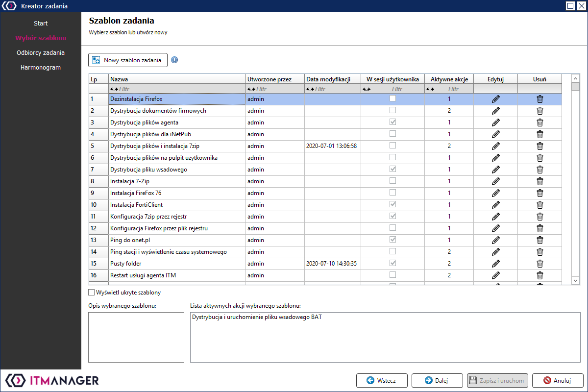
Task: Delete Instalacja 7-Zip template
Action: coord(539,181)
